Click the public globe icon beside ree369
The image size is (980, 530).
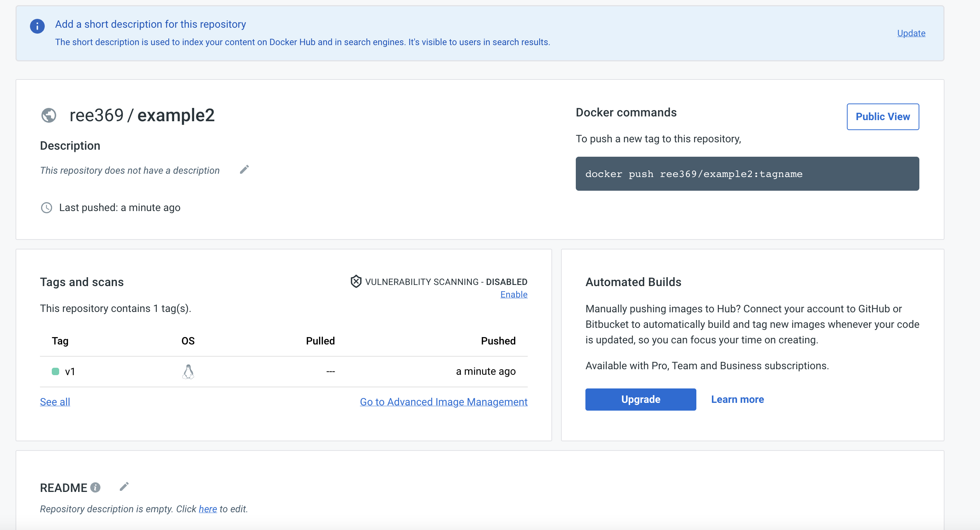[49, 115]
